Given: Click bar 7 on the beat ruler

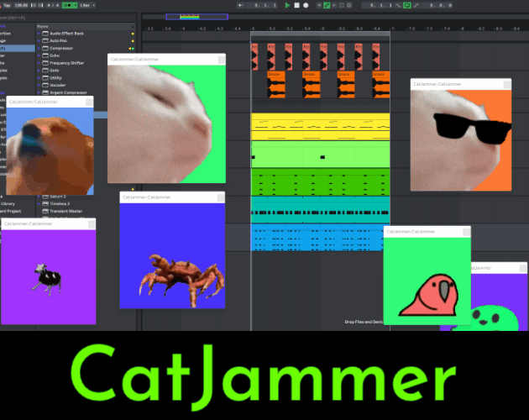Looking at the screenshot, I should 392,29.
